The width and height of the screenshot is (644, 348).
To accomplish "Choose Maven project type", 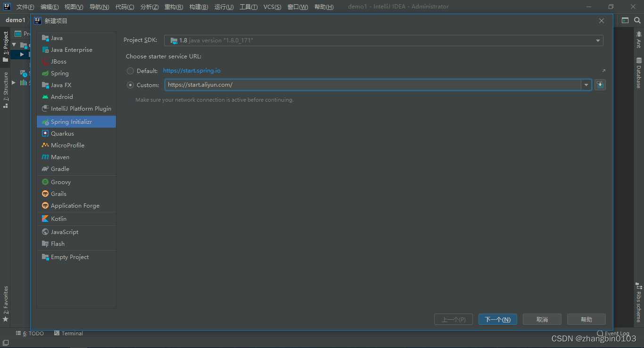I will tap(76, 157).
